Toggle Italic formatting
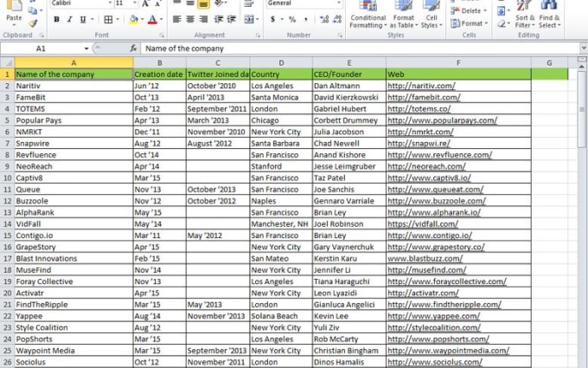 coord(69,19)
